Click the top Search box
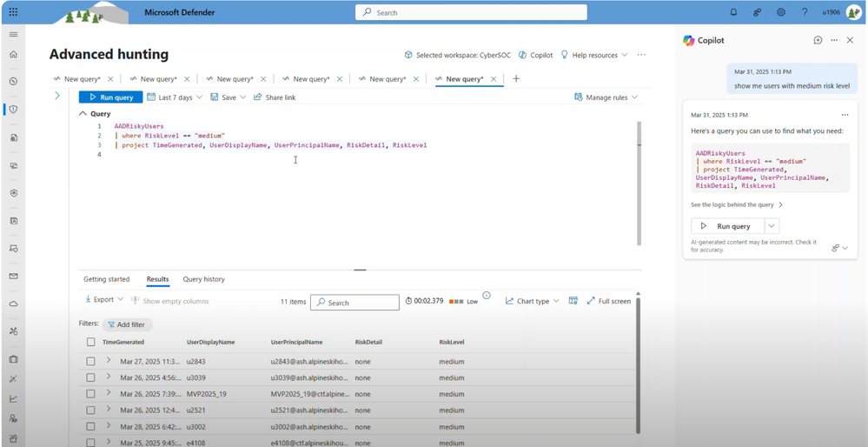 click(471, 12)
